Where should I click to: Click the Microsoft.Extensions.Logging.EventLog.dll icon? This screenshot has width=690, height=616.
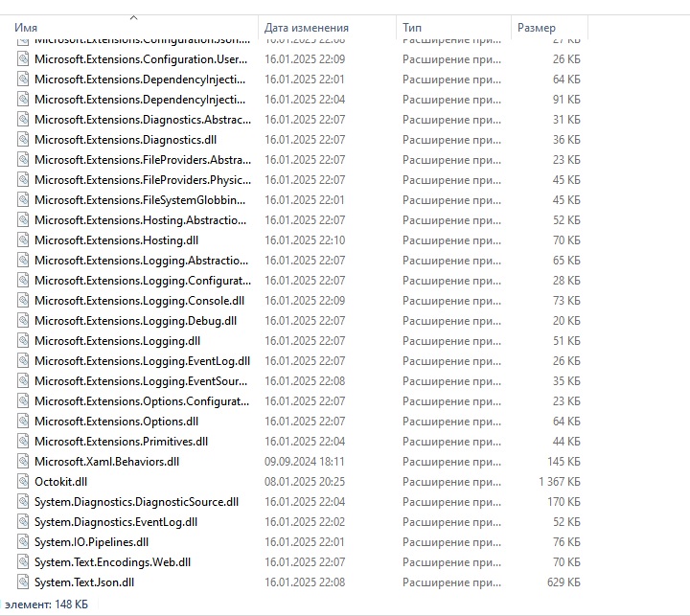23,361
